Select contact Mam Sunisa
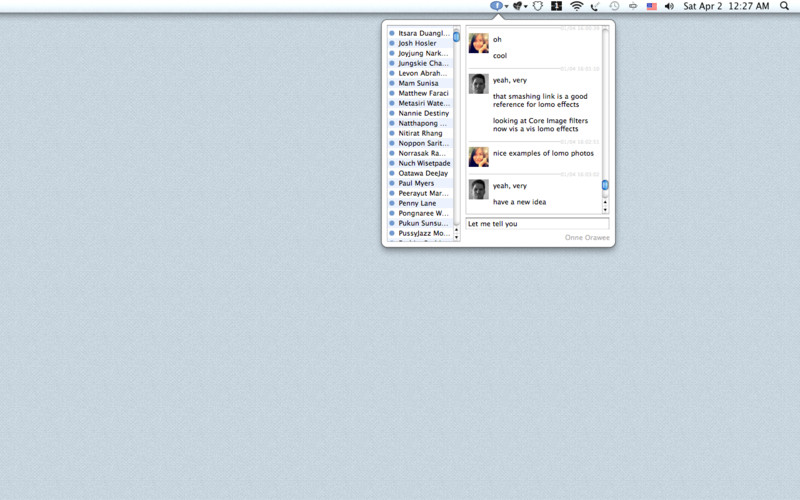 point(420,83)
